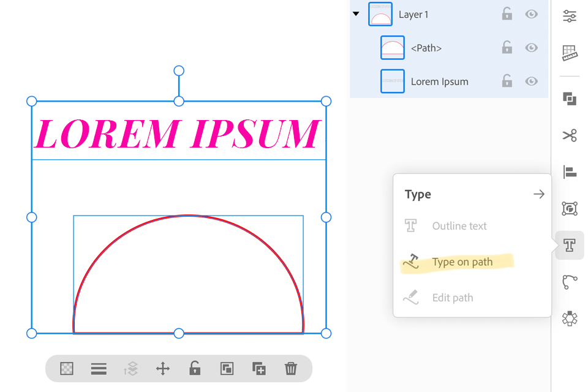Open the grid and ruler precision panel

pyautogui.click(x=570, y=53)
